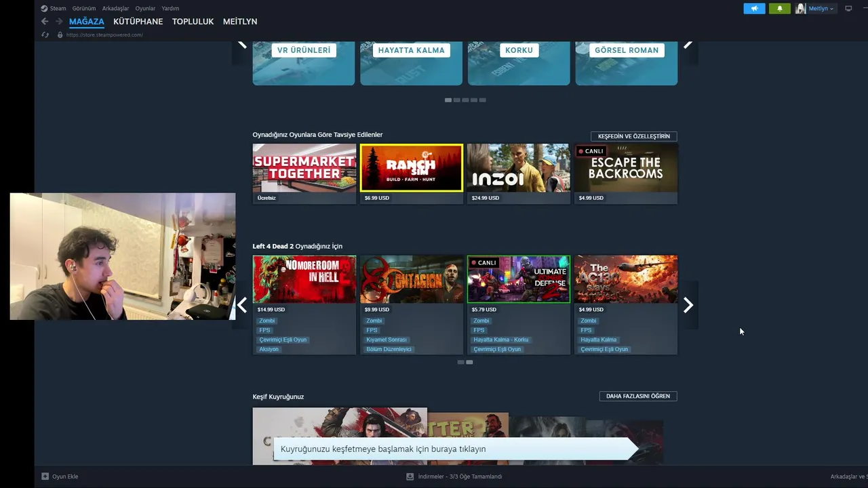The width and height of the screenshot is (868, 488).
Task: Reload the store page
Action: 45,35
